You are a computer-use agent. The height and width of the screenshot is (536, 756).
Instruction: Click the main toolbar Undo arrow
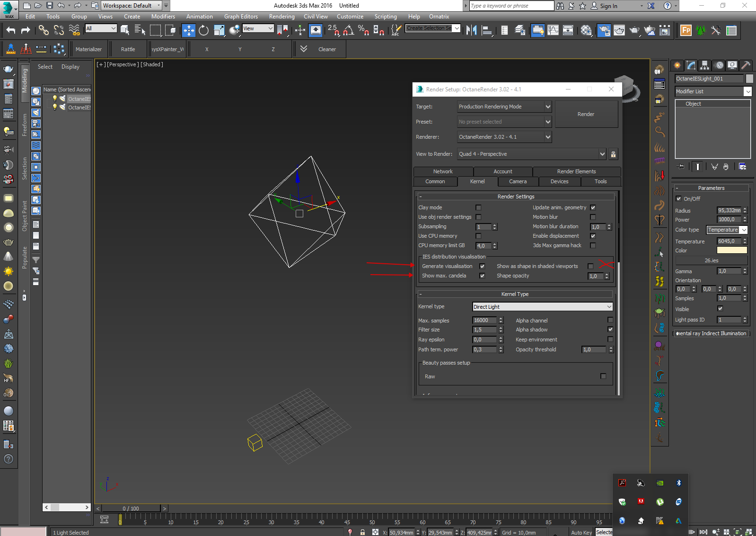click(10, 30)
